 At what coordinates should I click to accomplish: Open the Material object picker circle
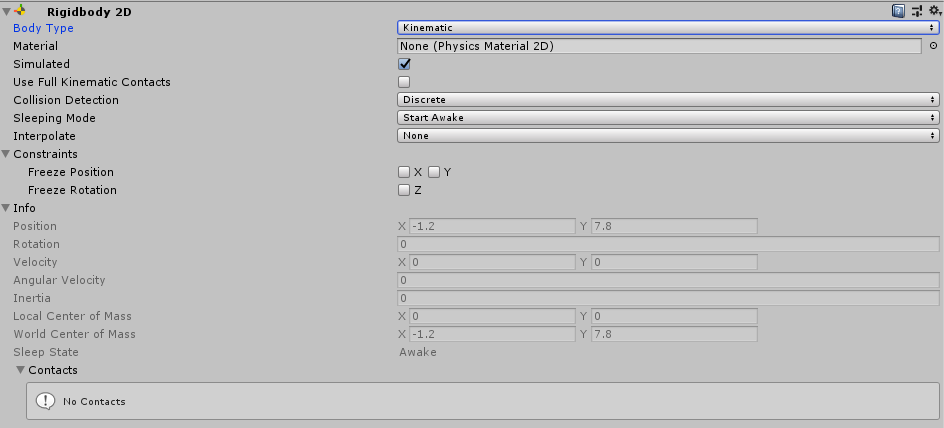coord(934,46)
